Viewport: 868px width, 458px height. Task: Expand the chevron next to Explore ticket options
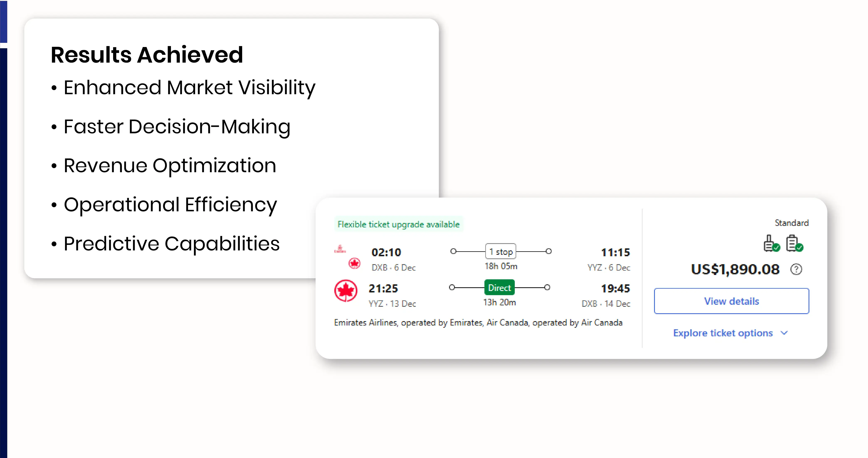tap(784, 333)
